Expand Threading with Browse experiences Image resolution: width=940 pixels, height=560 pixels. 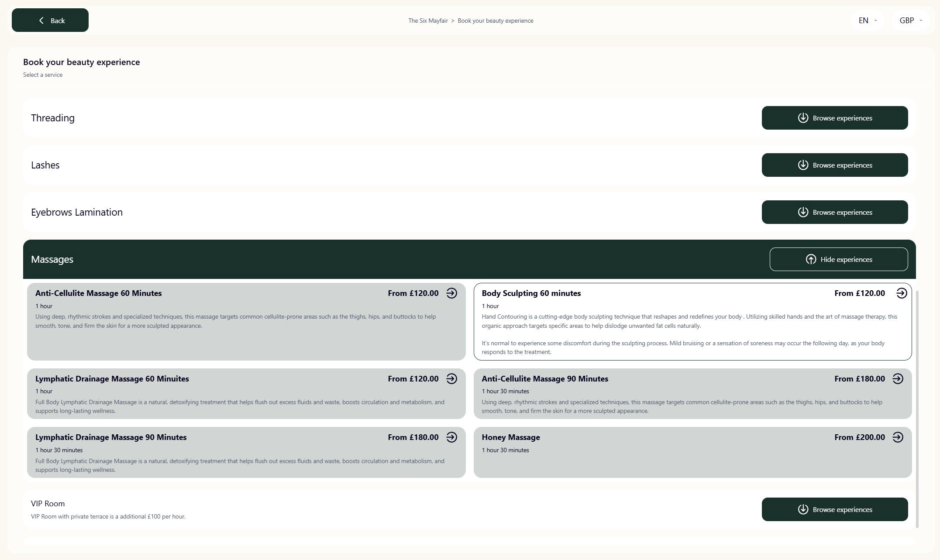[834, 118]
